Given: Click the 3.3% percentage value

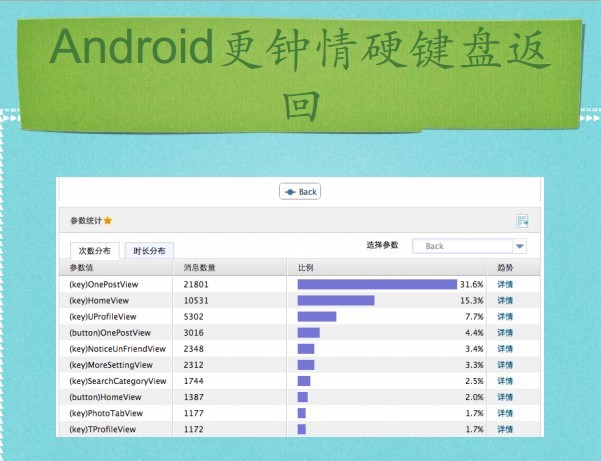Looking at the screenshot, I should click(474, 365).
